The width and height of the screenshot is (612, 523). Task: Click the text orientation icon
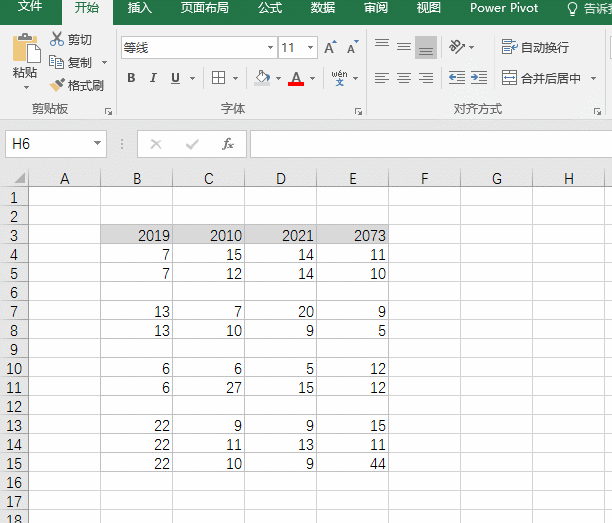point(457,47)
